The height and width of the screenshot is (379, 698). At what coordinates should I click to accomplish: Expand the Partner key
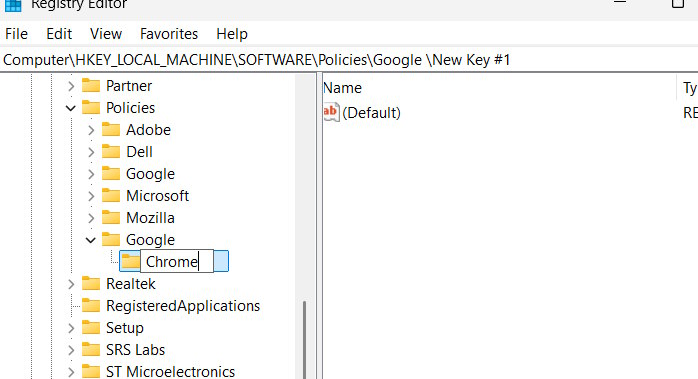tap(71, 86)
